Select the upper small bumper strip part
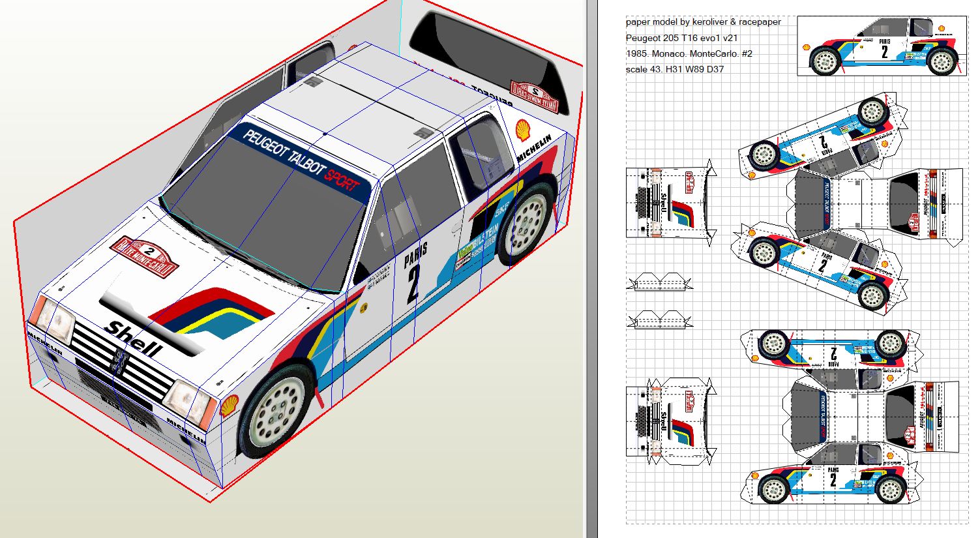 tap(660, 282)
